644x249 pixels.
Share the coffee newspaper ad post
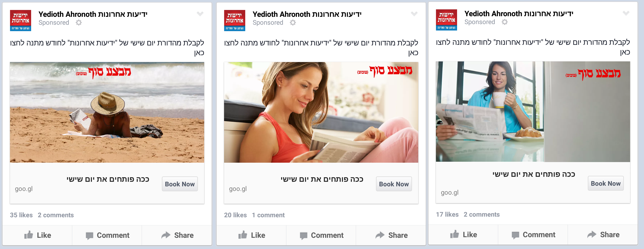[x=603, y=234]
